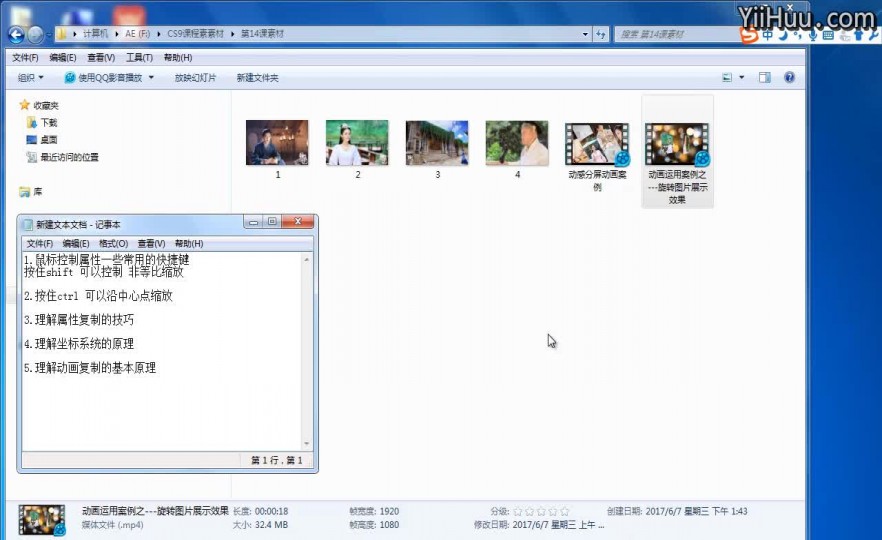Click the Sogou input method S icon
882x540 pixels.
point(749,35)
